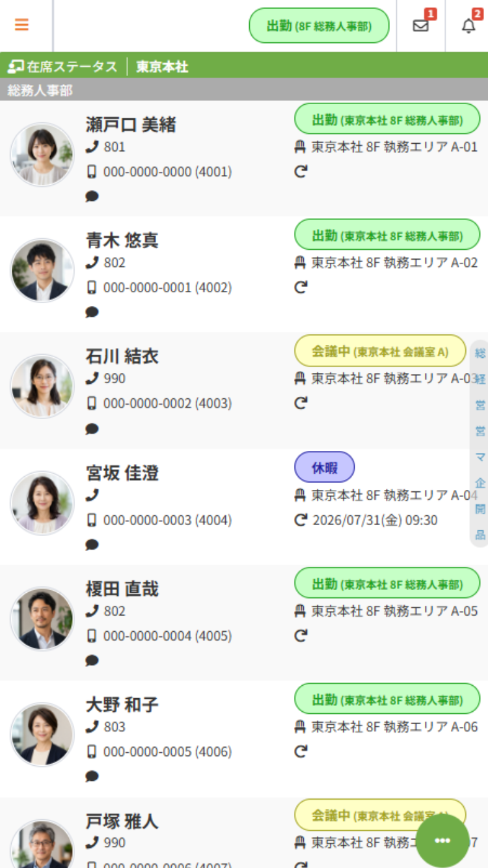This screenshot has width=488, height=868.
Task: Tap return-time arrow icon for 榎田 直哉
Action: pos(301,636)
